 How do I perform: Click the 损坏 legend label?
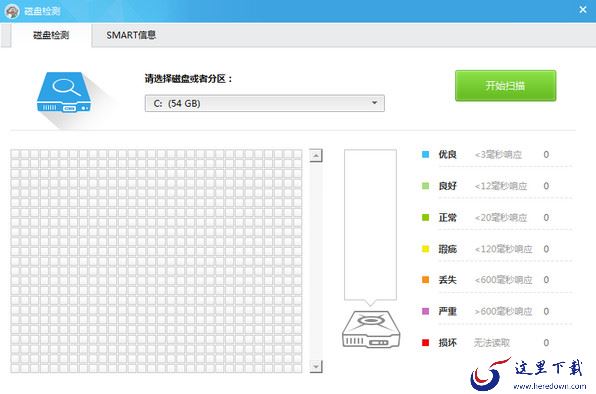coord(447,343)
